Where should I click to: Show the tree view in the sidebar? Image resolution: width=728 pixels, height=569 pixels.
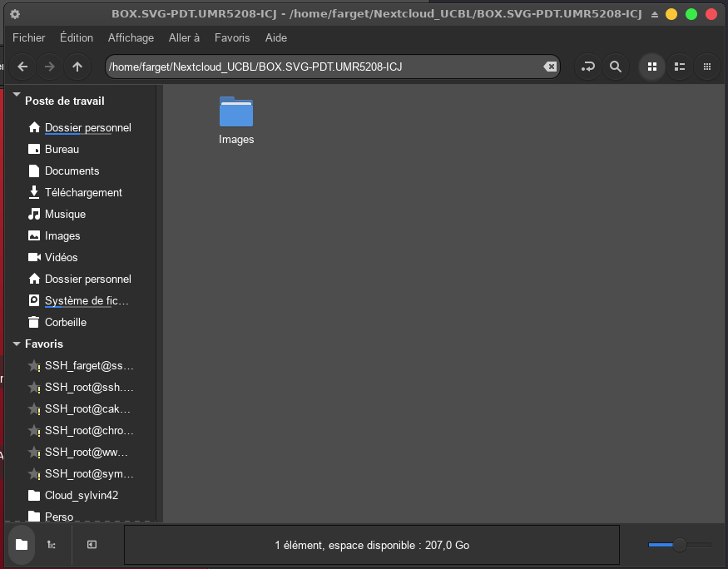click(x=52, y=545)
